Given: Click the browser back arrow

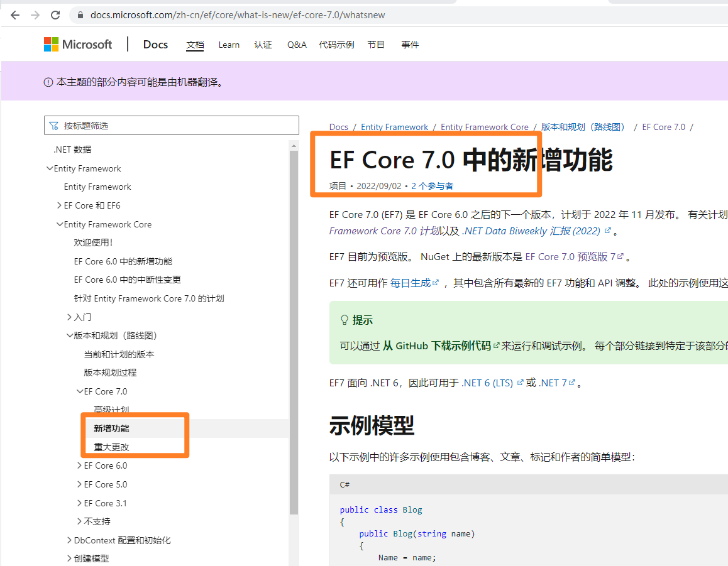Looking at the screenshot, I should click(x=15, y=15).
